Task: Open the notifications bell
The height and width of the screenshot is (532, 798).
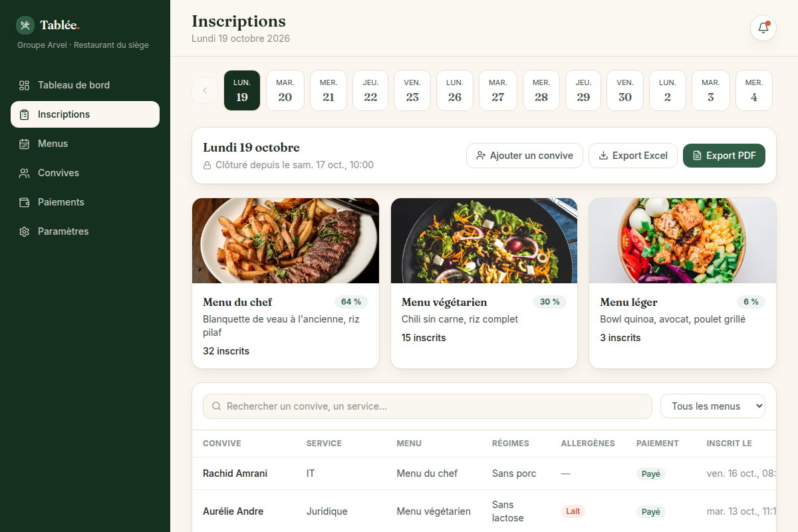Action: (763, 28)
